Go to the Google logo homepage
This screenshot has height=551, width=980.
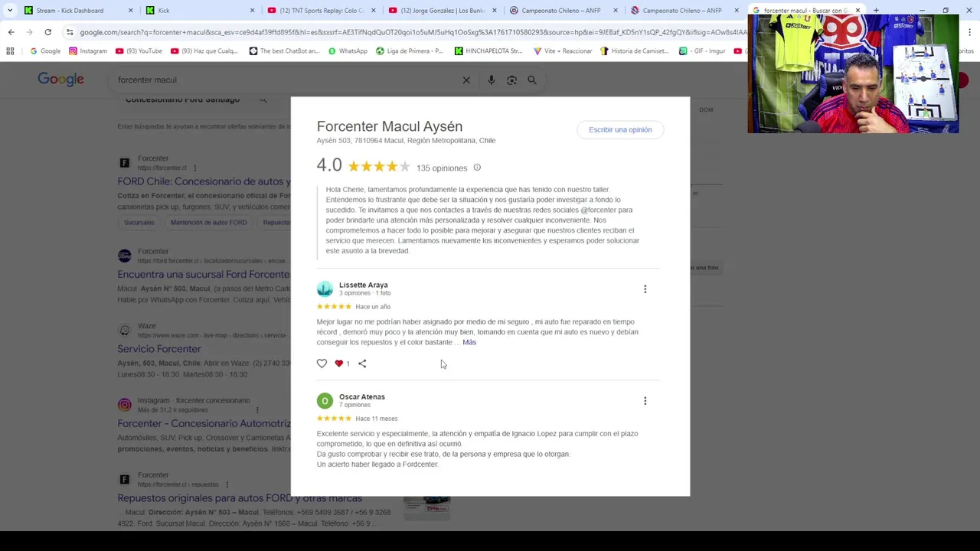point(60,80)
